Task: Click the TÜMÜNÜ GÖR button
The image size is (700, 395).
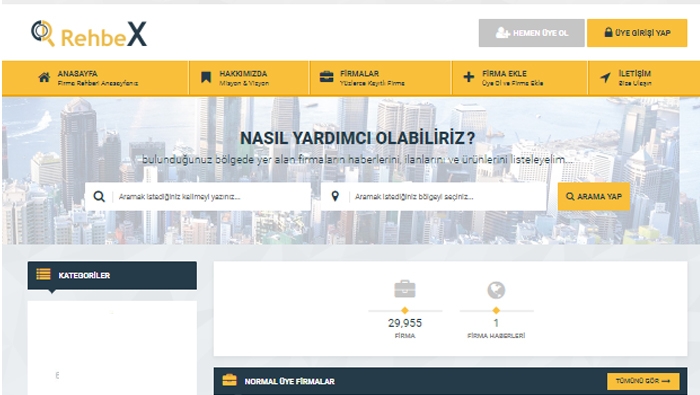Action: coord(643,381)
